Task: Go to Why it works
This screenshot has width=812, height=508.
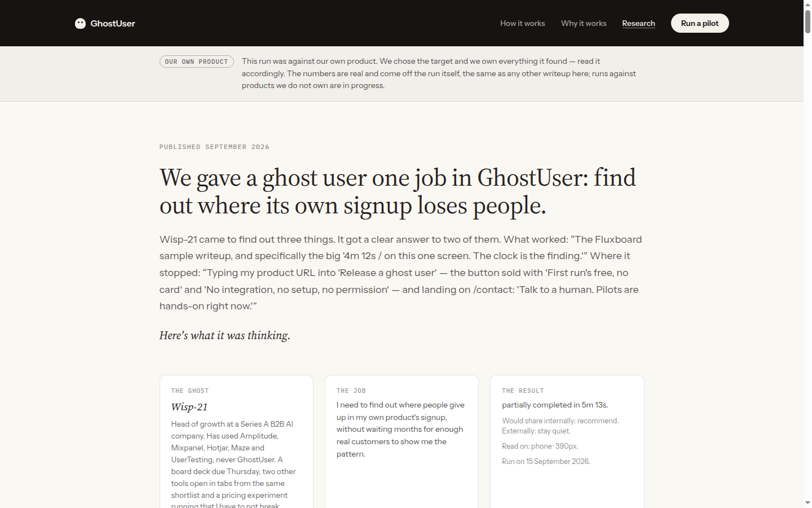Action: pyautogui.click(x=584, y=23)
